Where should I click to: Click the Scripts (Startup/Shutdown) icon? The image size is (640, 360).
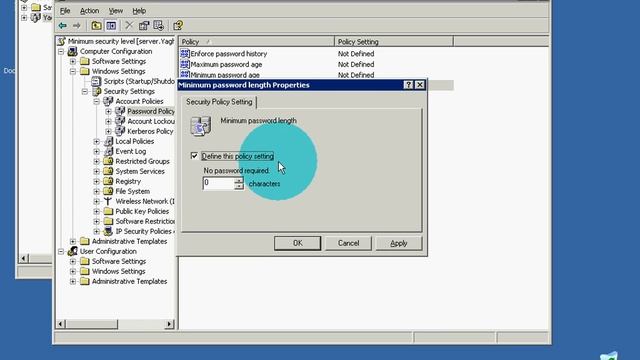pyautogui.click(x=96, y=81)
